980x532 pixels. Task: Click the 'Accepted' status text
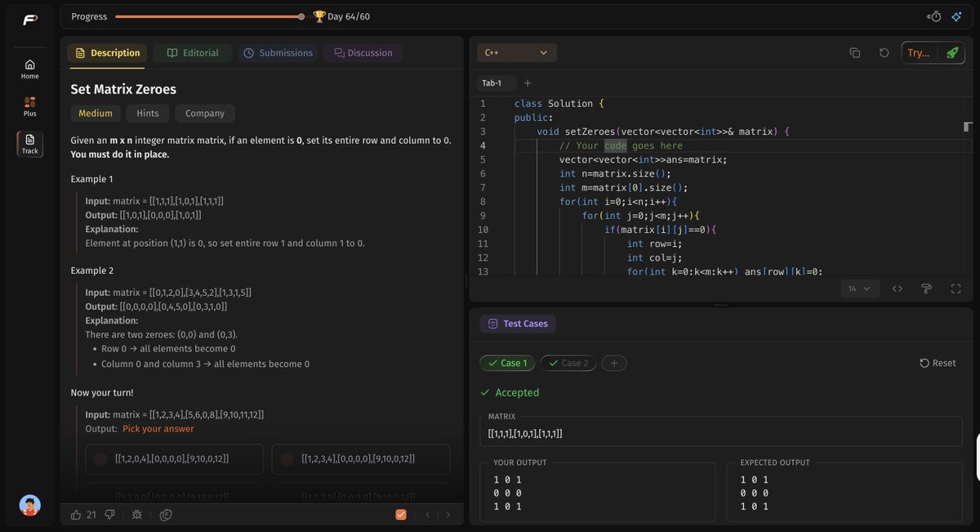(517, 392)
